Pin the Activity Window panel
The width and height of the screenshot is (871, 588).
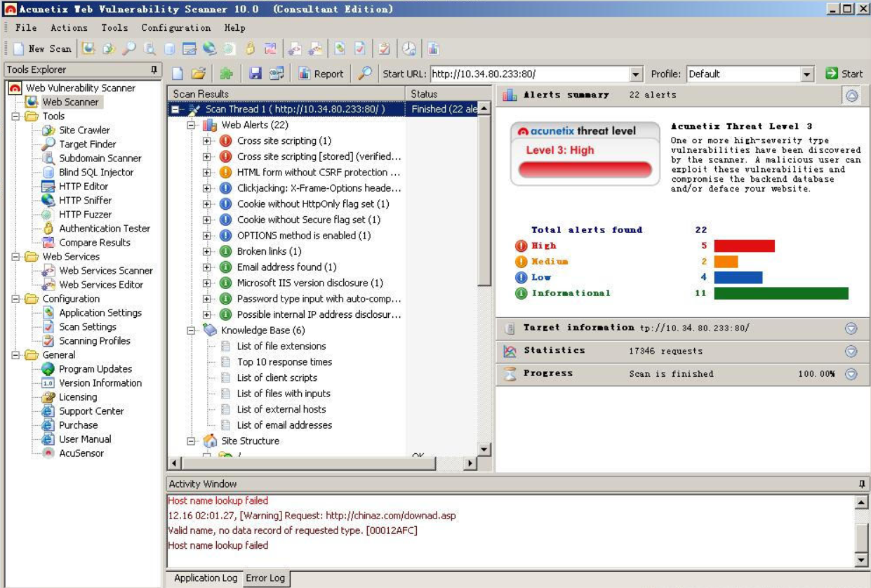click(x=862, y=484)
